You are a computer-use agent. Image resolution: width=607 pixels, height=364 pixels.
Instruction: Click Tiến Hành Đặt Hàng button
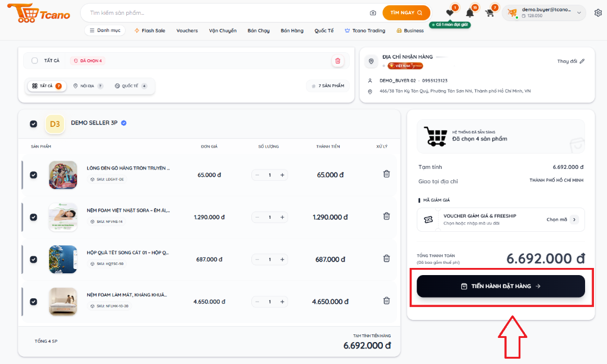pos(500,286)
